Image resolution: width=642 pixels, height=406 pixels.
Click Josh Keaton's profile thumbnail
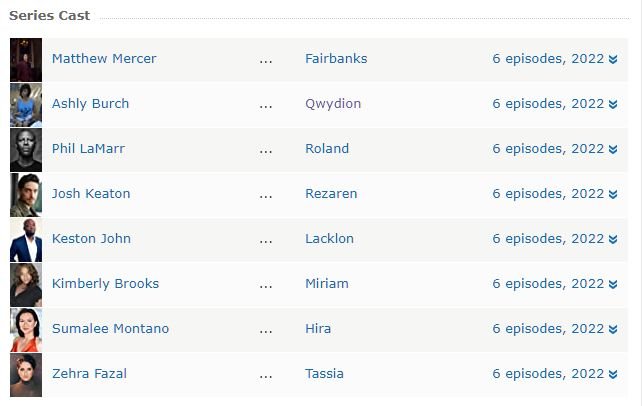(26, 194)
